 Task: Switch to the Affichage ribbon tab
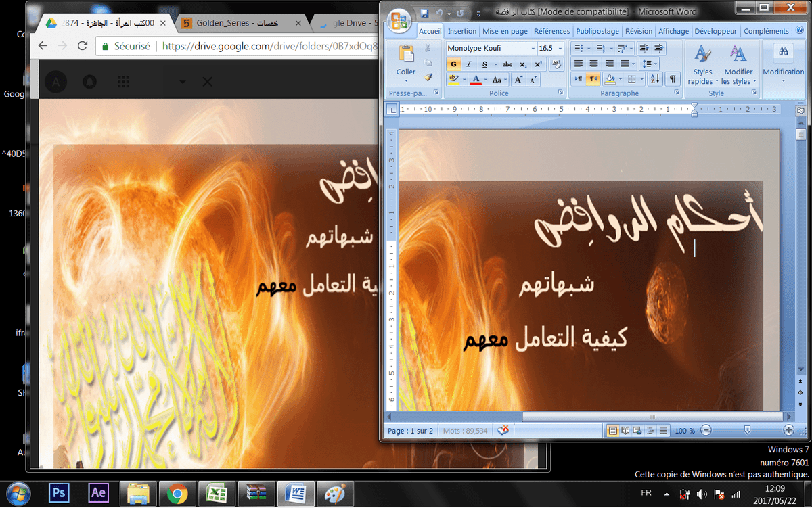(x=673, y=31)
